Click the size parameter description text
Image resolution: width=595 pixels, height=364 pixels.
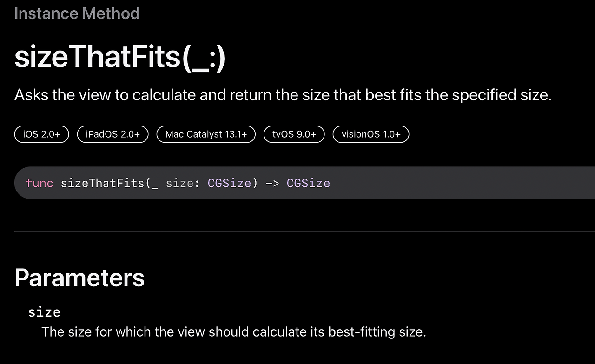coord(234,332)
